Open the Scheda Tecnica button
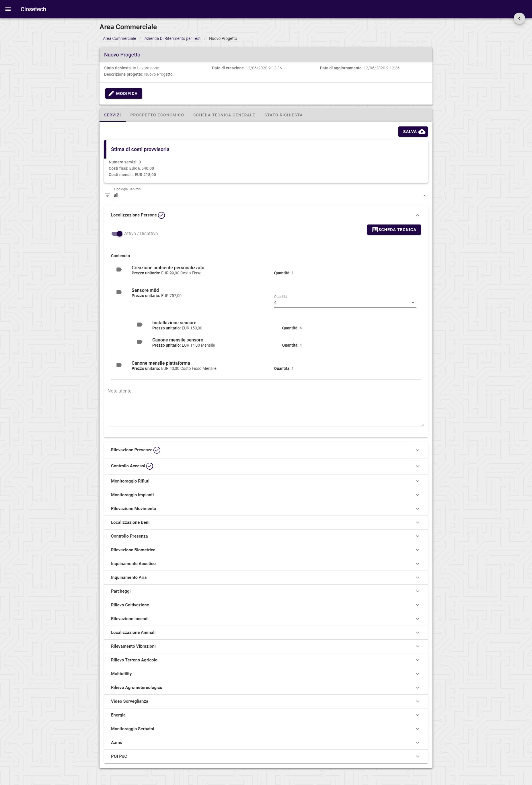The image size is (532, 785). pos(394,230)
